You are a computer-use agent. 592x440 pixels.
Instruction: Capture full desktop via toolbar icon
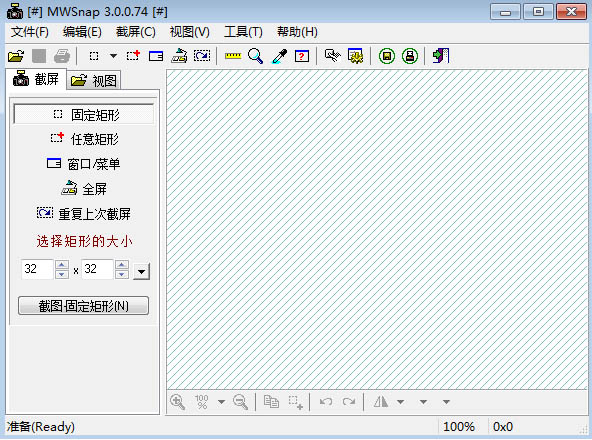pyautogui.click(x=179, y=56)
